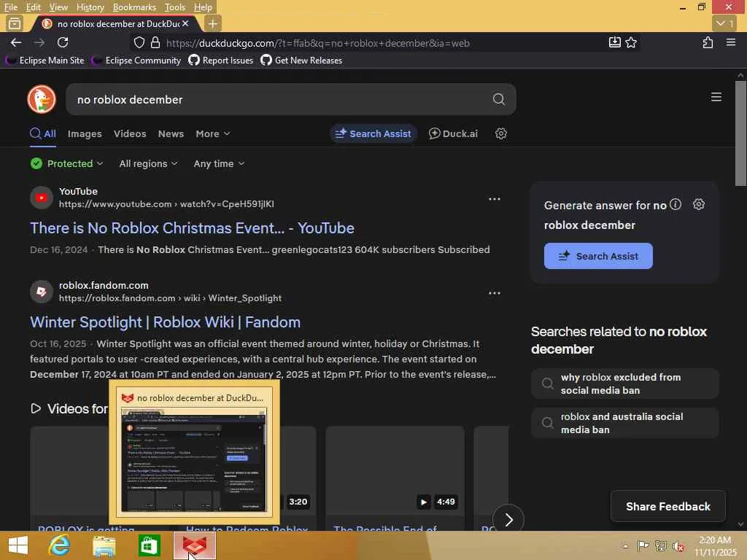Go back to the previous page
This screenshot has width=747, height=560.
16,43
